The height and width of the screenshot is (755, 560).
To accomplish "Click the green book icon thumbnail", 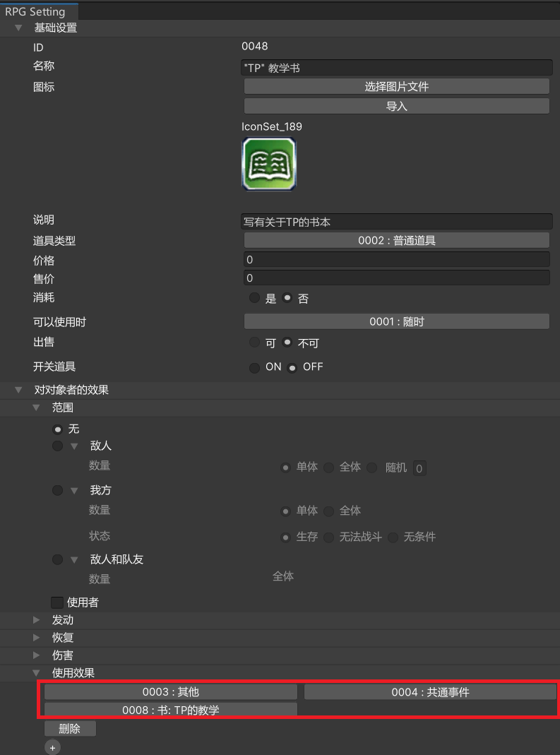I will click(269, 164).
